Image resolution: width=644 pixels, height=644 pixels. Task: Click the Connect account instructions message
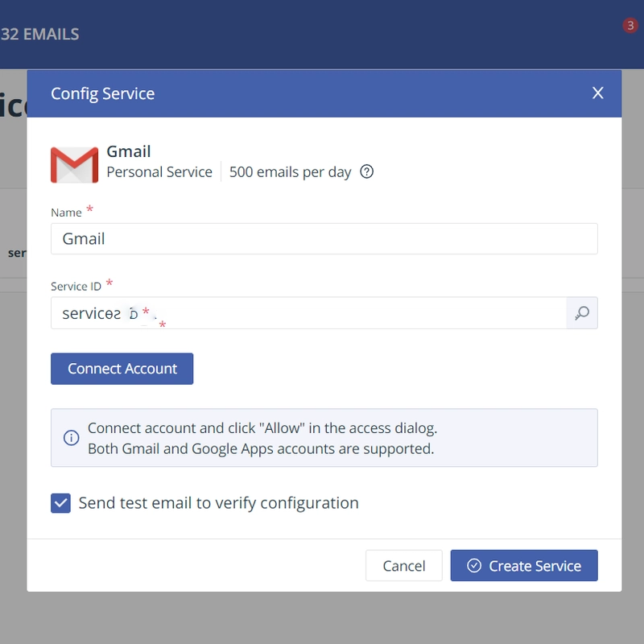(262, 438)
